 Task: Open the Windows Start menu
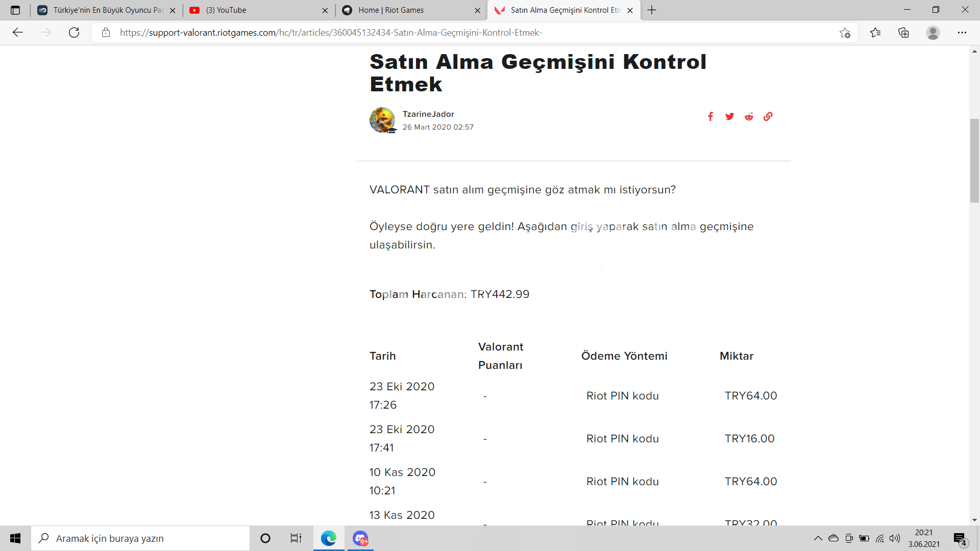15,538
